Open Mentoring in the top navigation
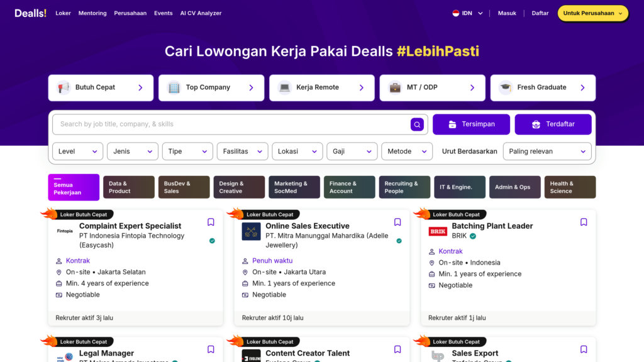This screenshot has height=362, width=644. coord(92,13)
